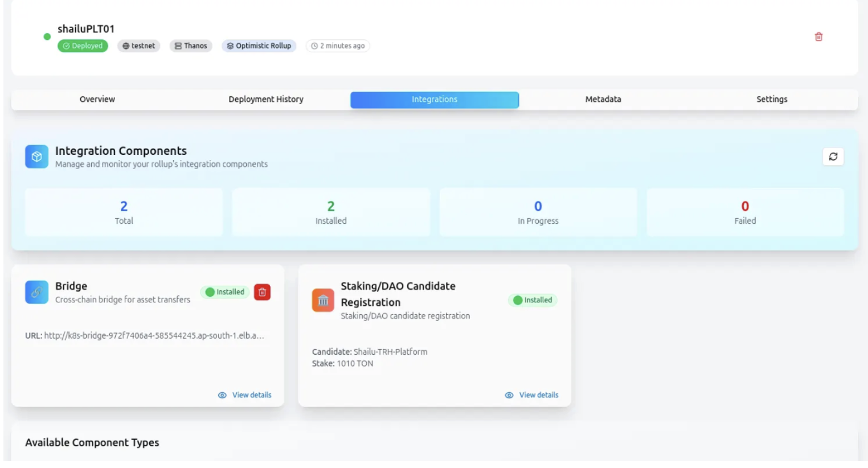The width and height of the screenshot is (868, 468).
Task: Click the Integration Components cube icon
Action: (36, 157)
